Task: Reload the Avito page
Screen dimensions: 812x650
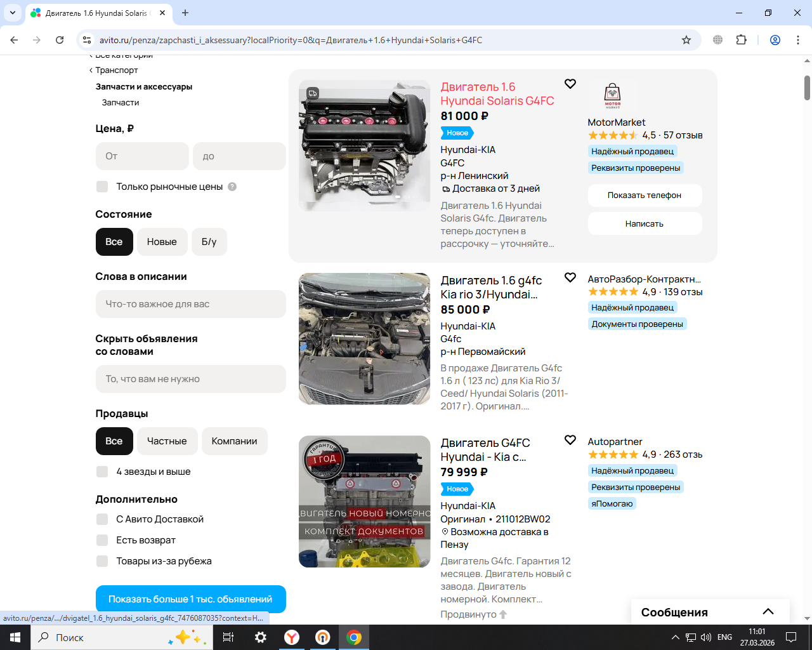Action: click(60, 40)
